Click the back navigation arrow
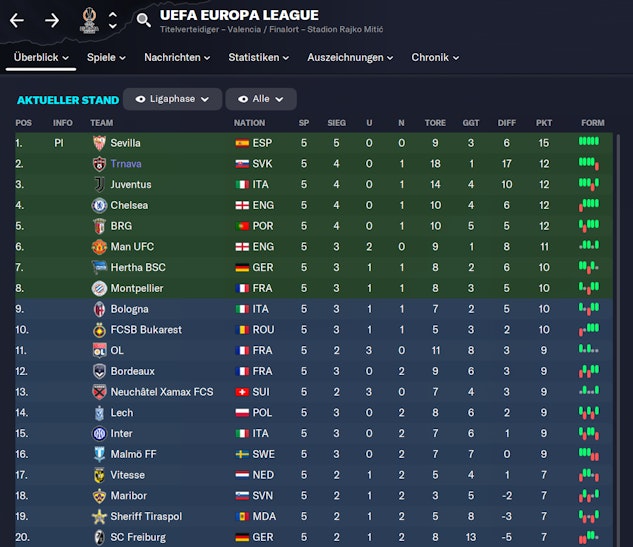Viewport: 633px width, 547px height. [17, 20]
